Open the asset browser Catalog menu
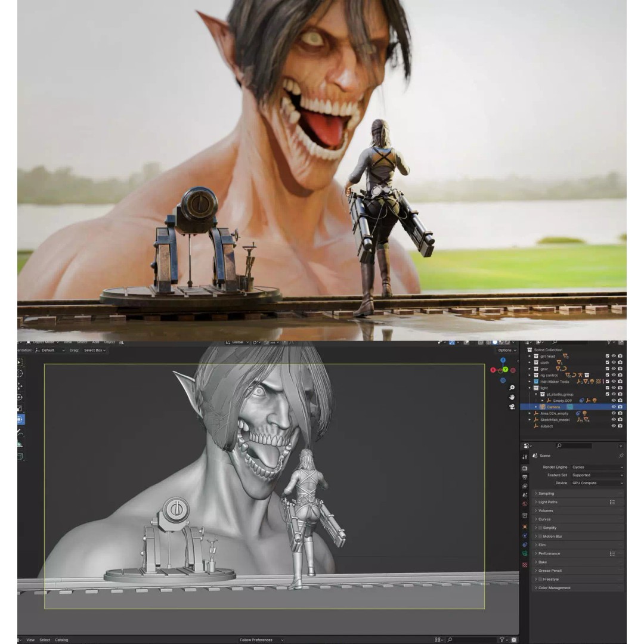This screenshot has height=644, width=644. [61, 640]
